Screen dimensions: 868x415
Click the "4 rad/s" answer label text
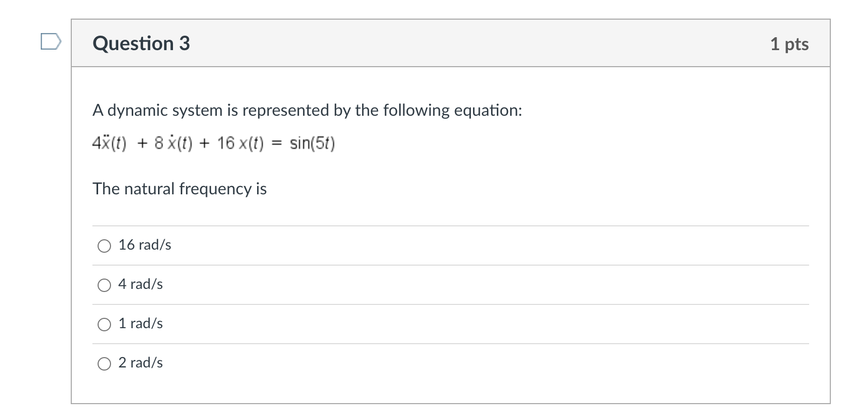(140, 284)
